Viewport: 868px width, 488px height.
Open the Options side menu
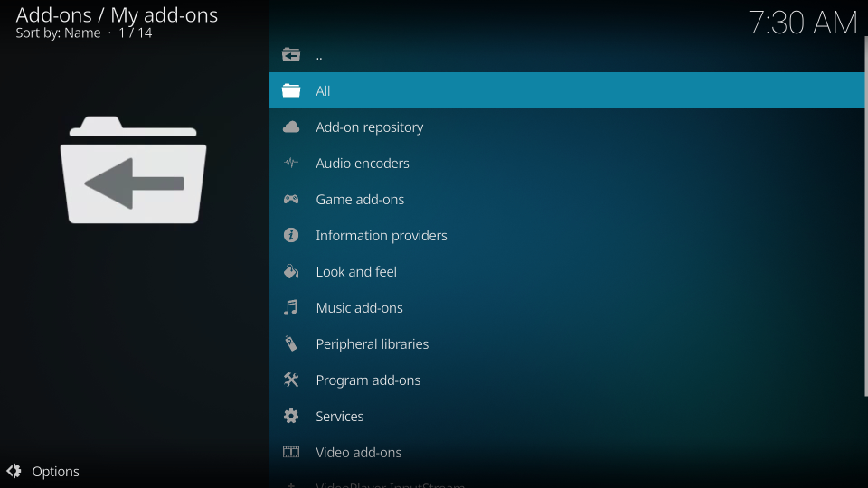pyautogui.click(x=55, y=472)
